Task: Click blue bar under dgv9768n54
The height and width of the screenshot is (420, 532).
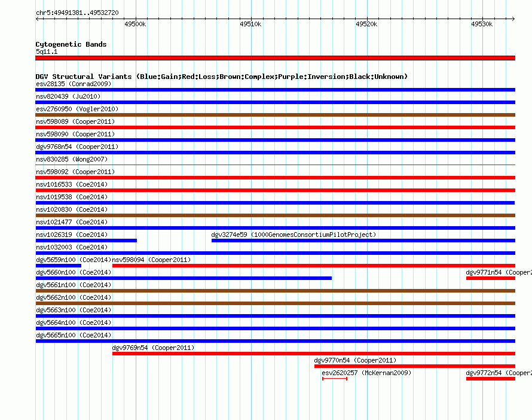Action: pos(275,153)
